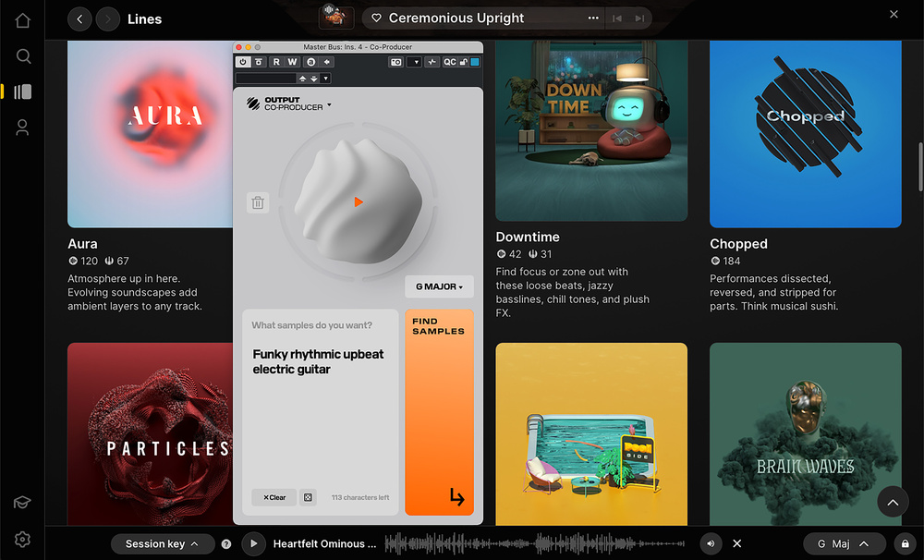Open the Output Co-Producer menu arrow

tap(330, 105)
